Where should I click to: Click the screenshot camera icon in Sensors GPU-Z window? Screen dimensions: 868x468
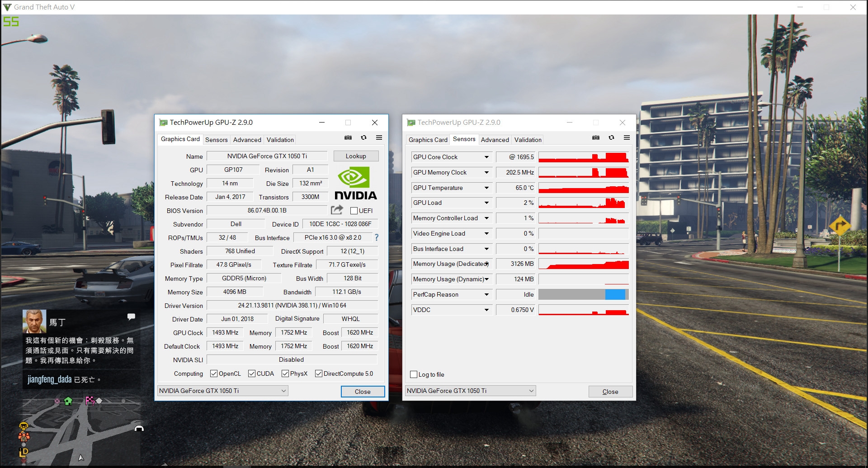coord(596,137)
